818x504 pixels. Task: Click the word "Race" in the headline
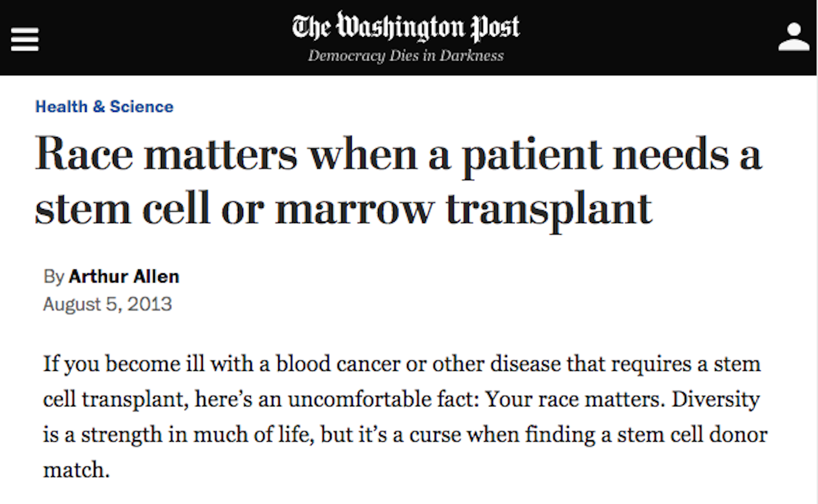[x=84, y=155]
